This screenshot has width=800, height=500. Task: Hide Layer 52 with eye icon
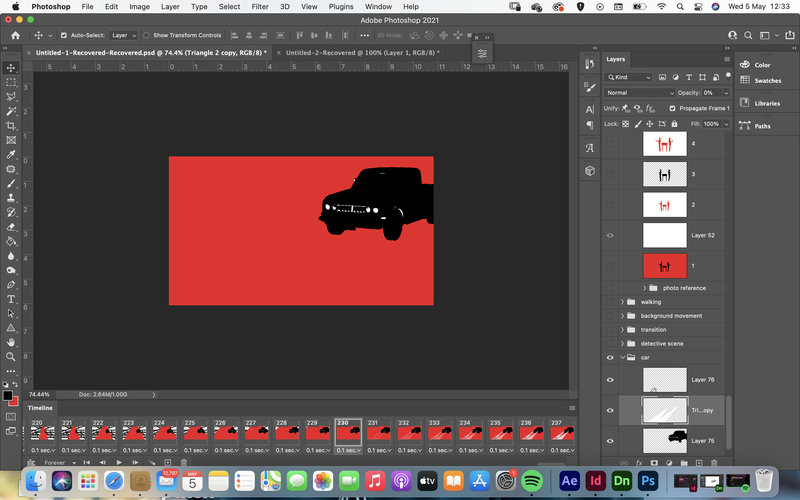pos(610,235)
